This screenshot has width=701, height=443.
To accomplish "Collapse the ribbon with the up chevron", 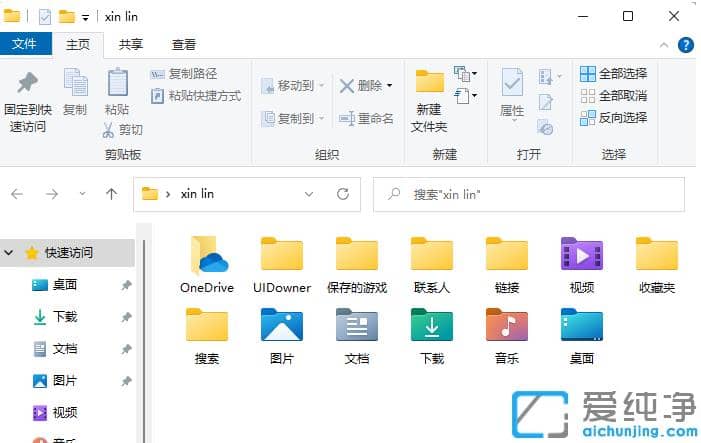I will [x=664, y=45].
